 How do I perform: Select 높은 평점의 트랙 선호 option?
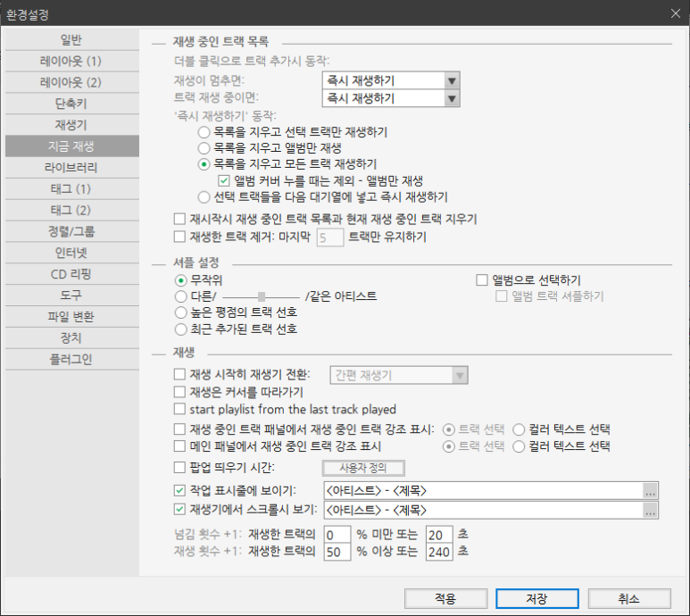click(181, 312)
